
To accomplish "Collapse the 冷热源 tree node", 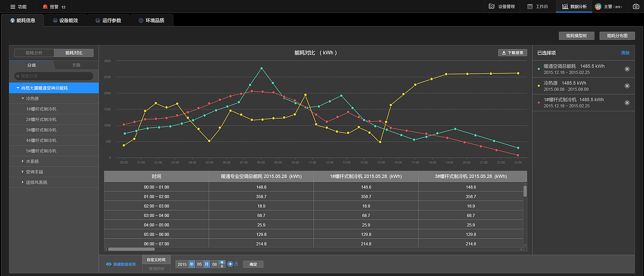I will point(23,99).
